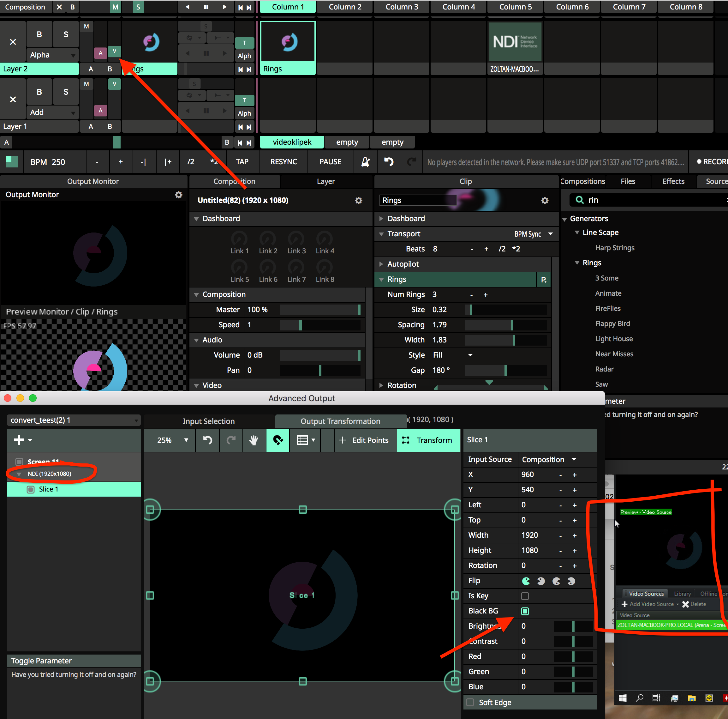Image resolution: width=728 pixels, height=719 pixels.
Task: Open the Output Monitor gear settings
Action: tap(179, 195)
